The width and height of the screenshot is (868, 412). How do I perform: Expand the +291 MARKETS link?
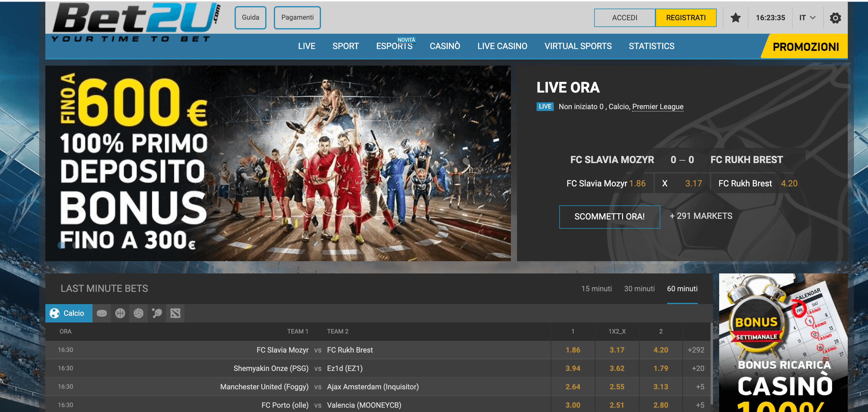pyautogui.click(x=700, y=216)
